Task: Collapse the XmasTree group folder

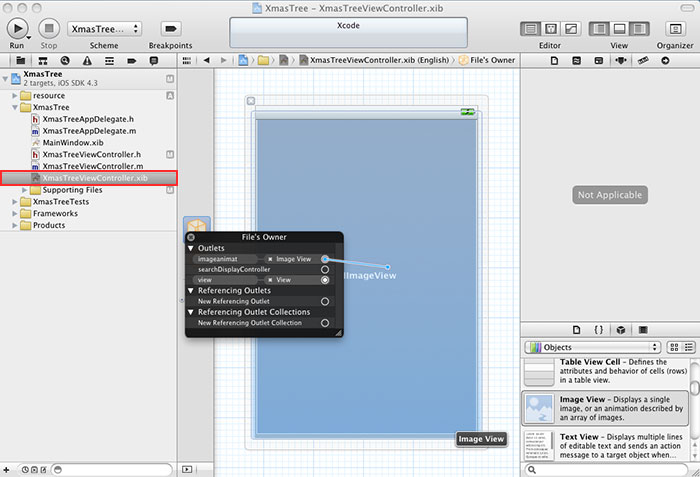Action: tap(15, 107)
